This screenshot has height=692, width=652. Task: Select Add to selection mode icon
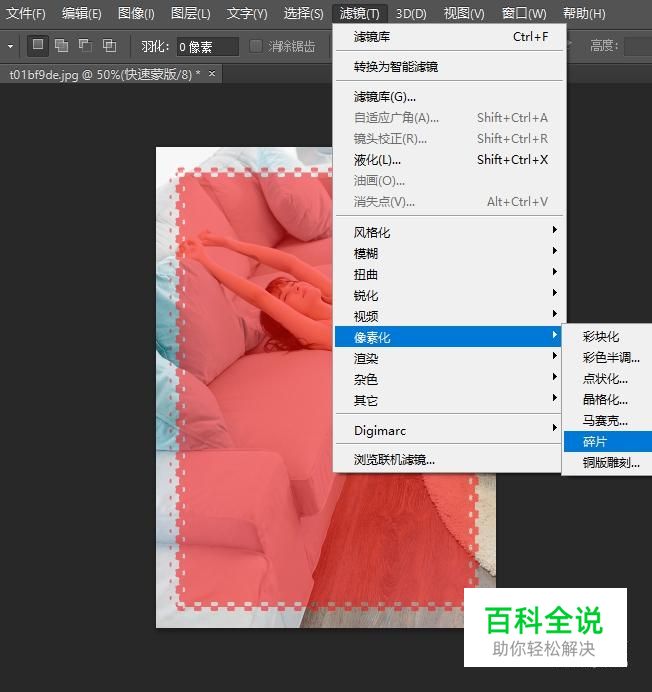point(61,45)
